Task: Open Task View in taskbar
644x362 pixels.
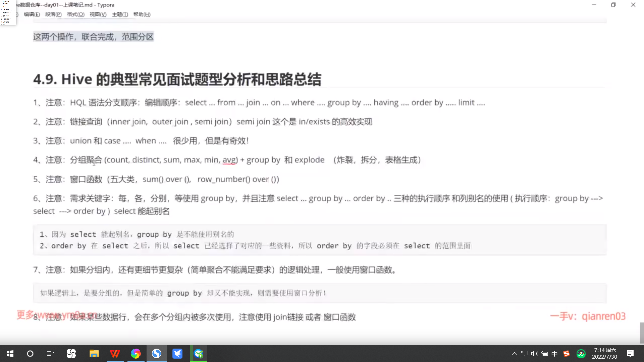Action: pos(50,354)
